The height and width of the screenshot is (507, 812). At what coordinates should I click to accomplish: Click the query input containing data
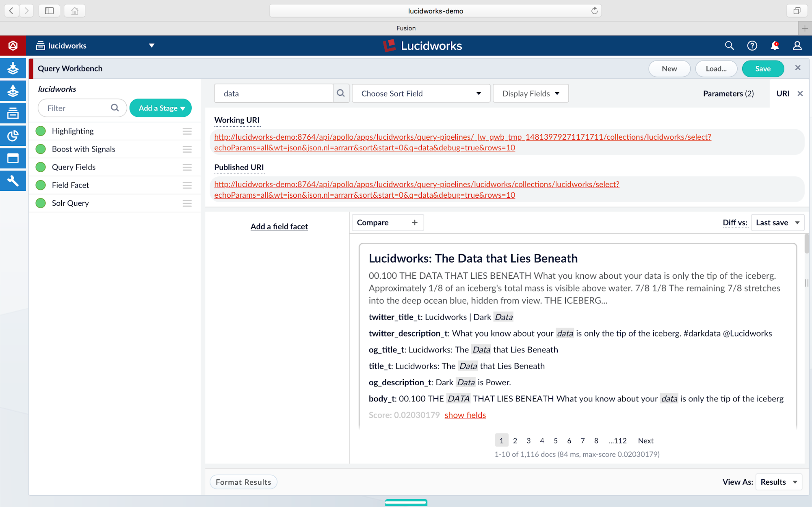(274, 93)
